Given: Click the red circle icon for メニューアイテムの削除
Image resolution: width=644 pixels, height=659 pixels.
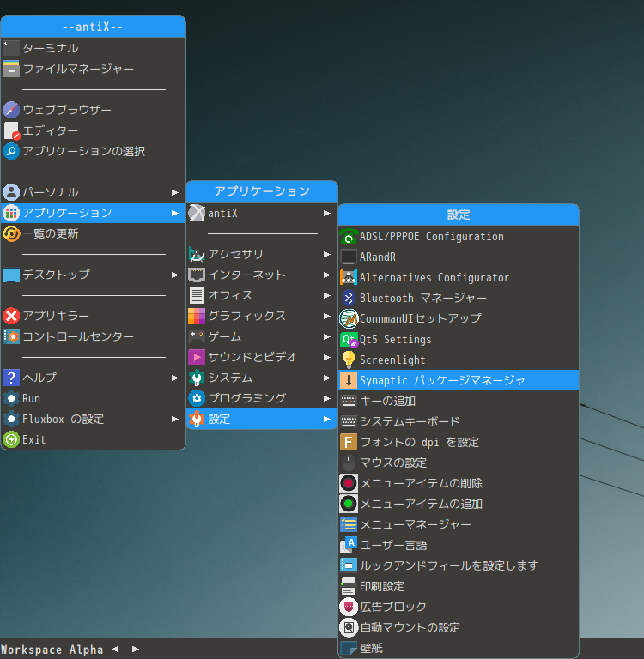Looking at the screenshot, I should coord(349,483).
